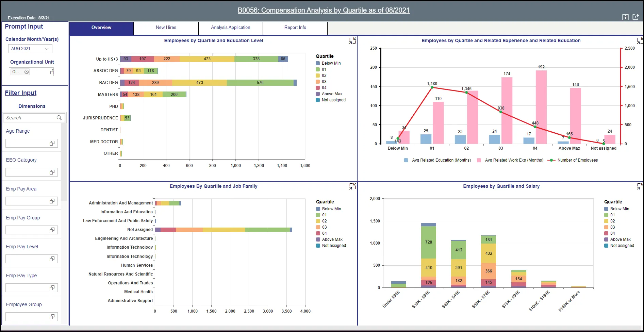
Task: Open Emp Pay Level value selector
Action: tap(52, 259)
